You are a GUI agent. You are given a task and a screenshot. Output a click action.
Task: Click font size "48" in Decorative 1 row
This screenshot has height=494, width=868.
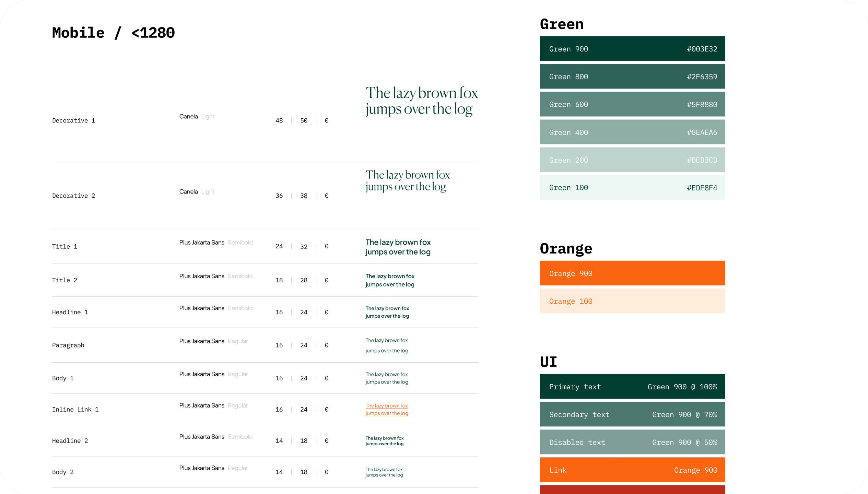[x=279, y=120]
